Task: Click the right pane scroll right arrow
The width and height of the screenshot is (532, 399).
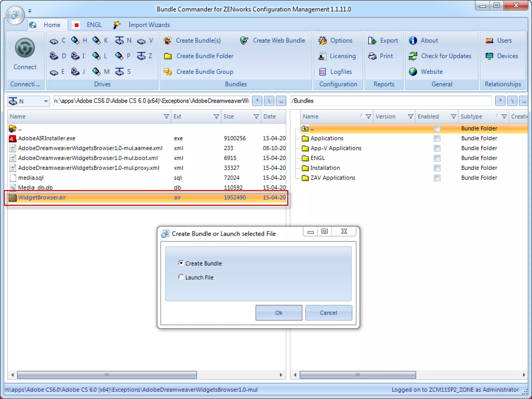Action: (x=524, y=375)
